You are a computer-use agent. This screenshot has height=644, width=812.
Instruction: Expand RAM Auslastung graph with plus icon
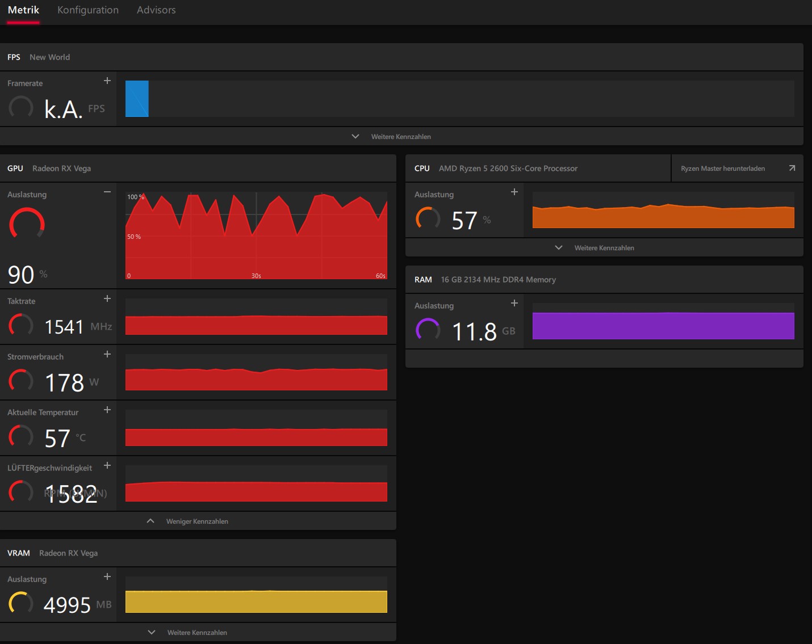(514, 304)
